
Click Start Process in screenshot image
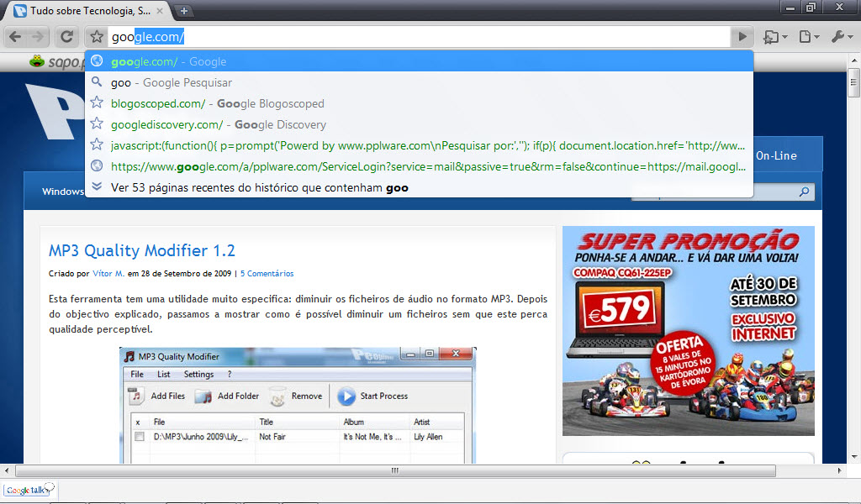point(372,396)
